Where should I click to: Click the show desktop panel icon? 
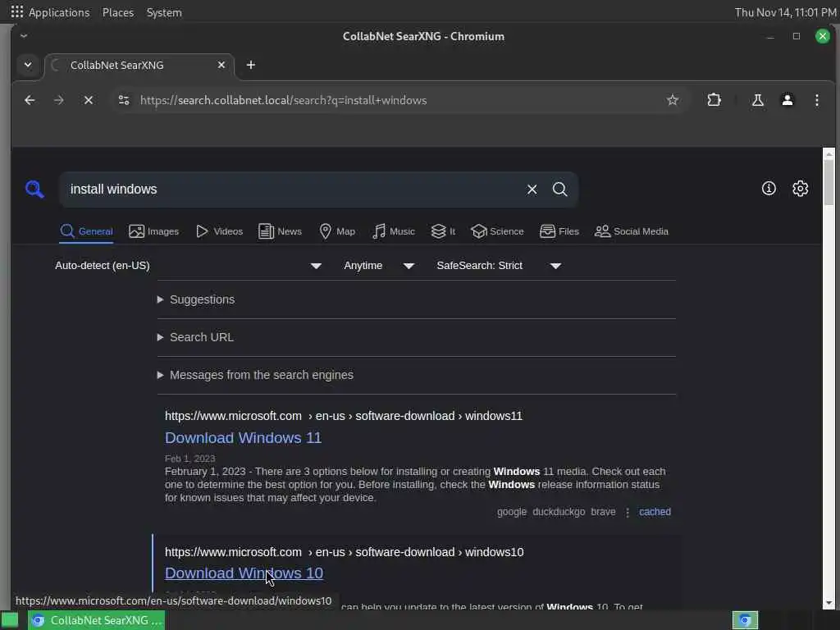10,620
